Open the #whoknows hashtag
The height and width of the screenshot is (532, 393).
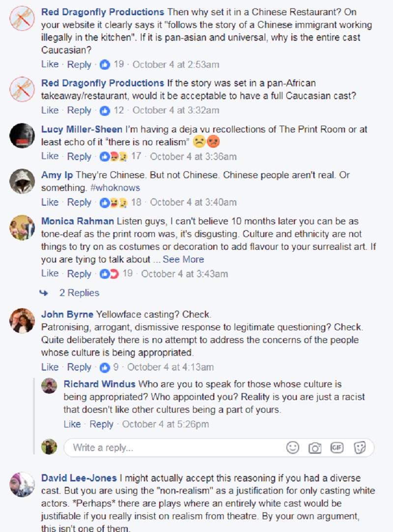point(115,188)
